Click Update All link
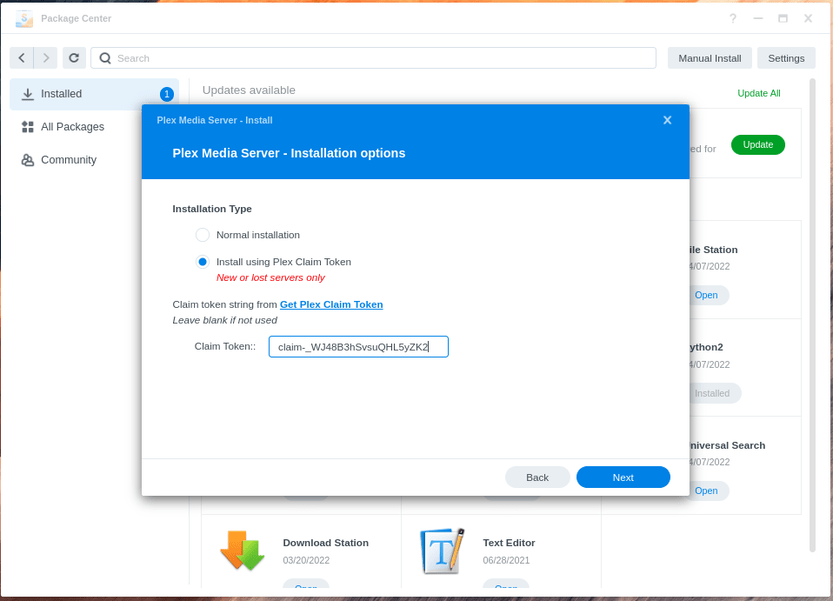This screenshot has height=601, width=833. pos(759,94)
